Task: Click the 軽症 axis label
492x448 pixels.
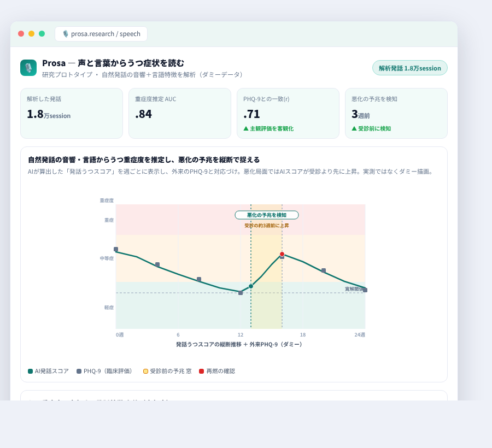Action: pyautogui.click(x=109, y=308)
